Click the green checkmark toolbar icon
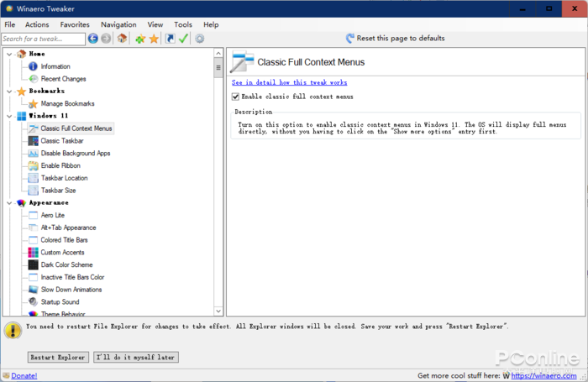Image resolution: width=588 pixels, height=382 pixels. (183, 39)
